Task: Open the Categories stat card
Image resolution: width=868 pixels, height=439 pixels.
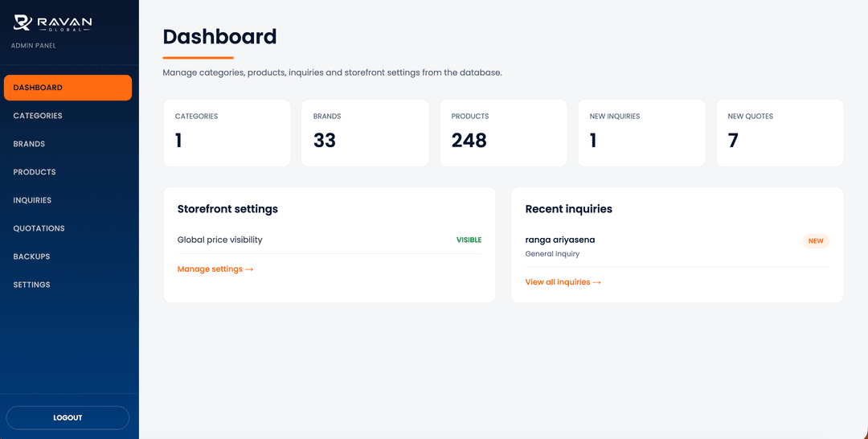Action: coord(227,133)
